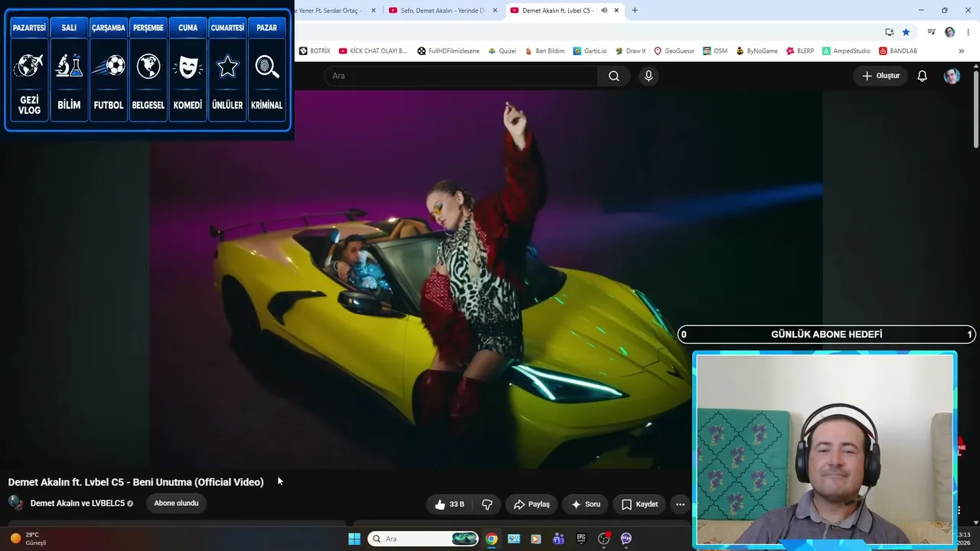Open more actions (three dots) under the video
The height and width of the screenshot is (551, 980).
tap(680, 504)
